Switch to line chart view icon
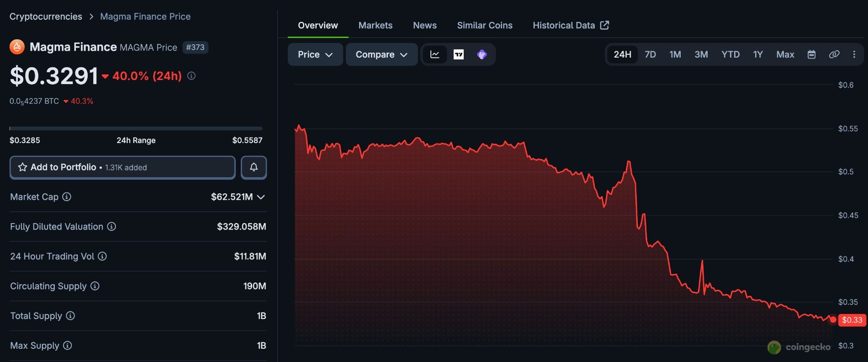This screenshot has width=868, height=362. pos(435,54)
